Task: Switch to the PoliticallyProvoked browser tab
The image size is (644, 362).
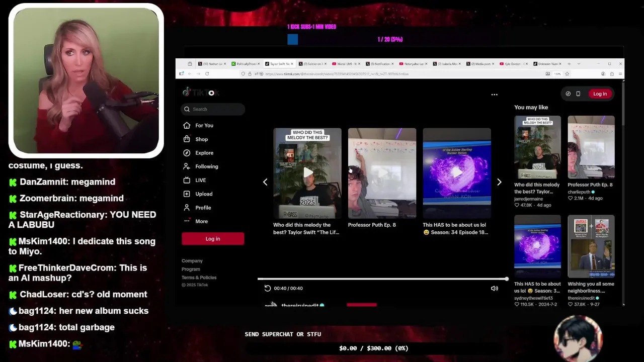Action: [246, 64]
